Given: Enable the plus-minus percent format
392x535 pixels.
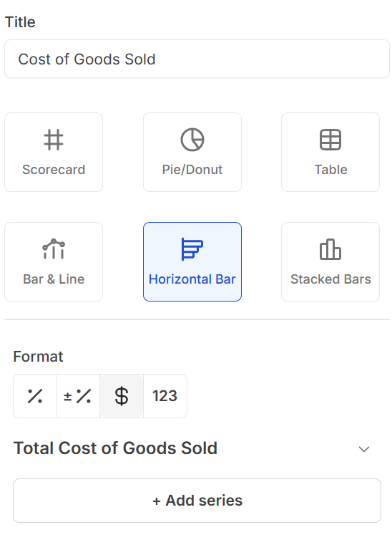Looking at the screenshot, I should [78, 396].
